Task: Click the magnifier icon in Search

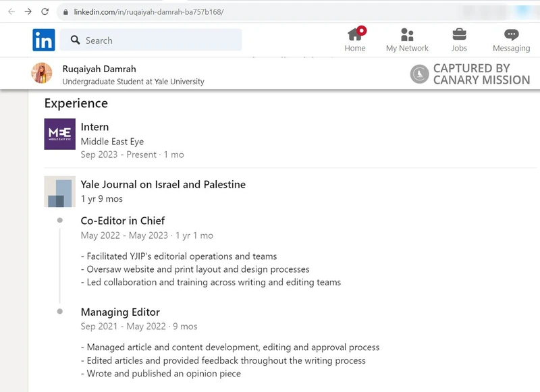Action: tap(75, 40)
